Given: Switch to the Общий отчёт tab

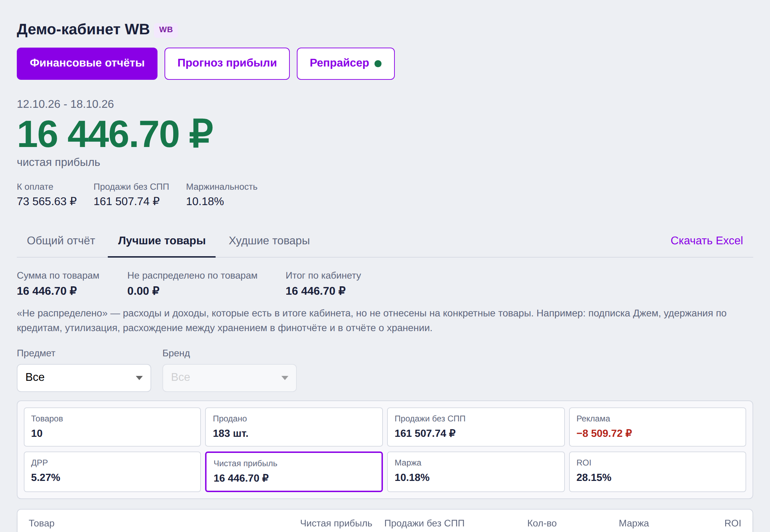Looking at the screenshot, I should point(61,241).
